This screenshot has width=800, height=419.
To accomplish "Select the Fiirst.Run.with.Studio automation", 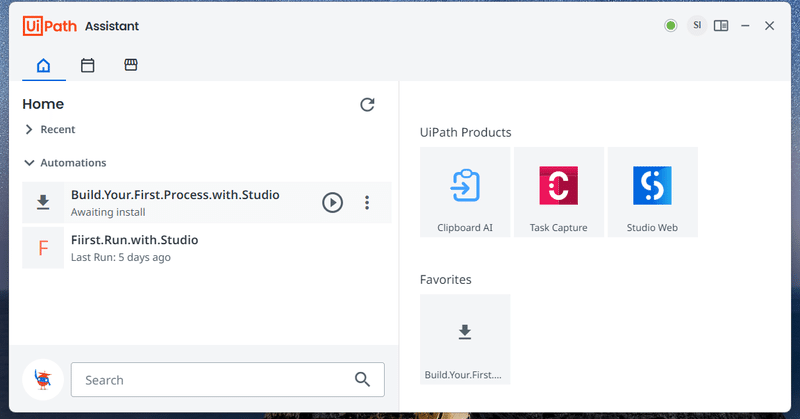I will point(207,248).
